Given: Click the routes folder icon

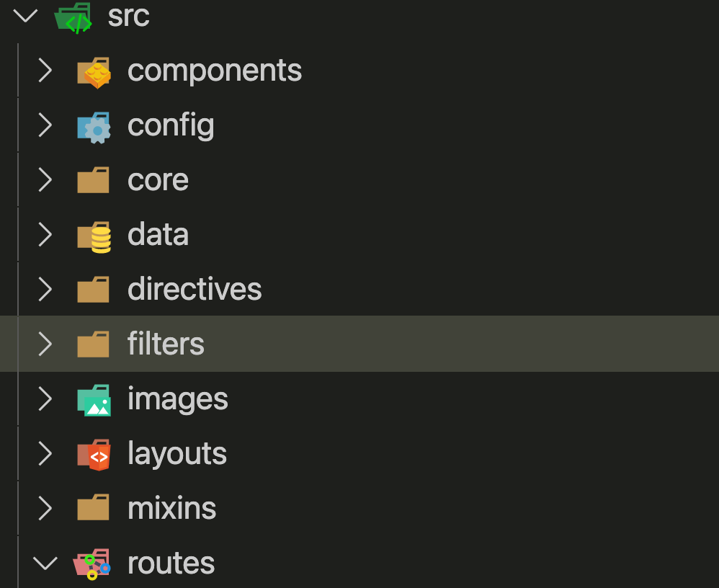Looking at the screenshot, I should click(92, 564).
